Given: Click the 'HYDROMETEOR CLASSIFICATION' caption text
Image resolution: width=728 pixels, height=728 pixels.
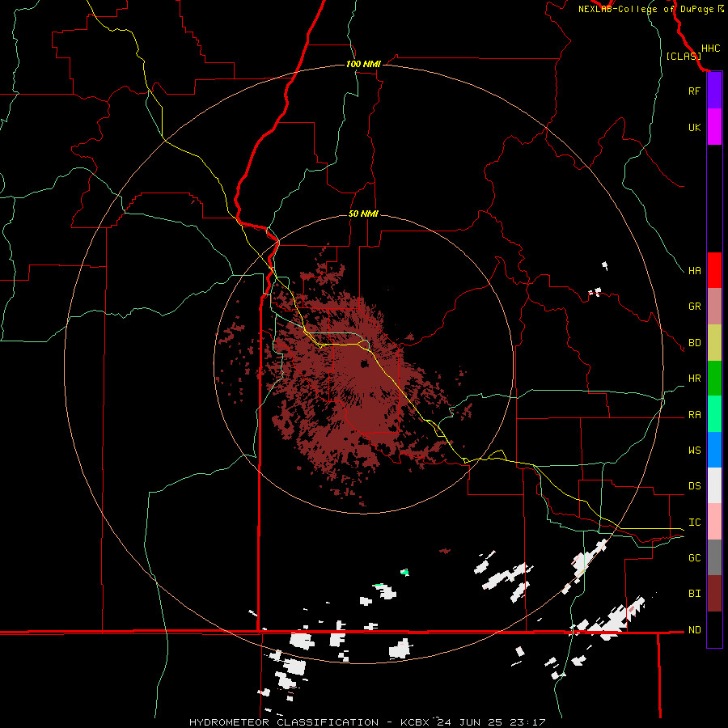Looking at the screenshot, I should [284, 722].
